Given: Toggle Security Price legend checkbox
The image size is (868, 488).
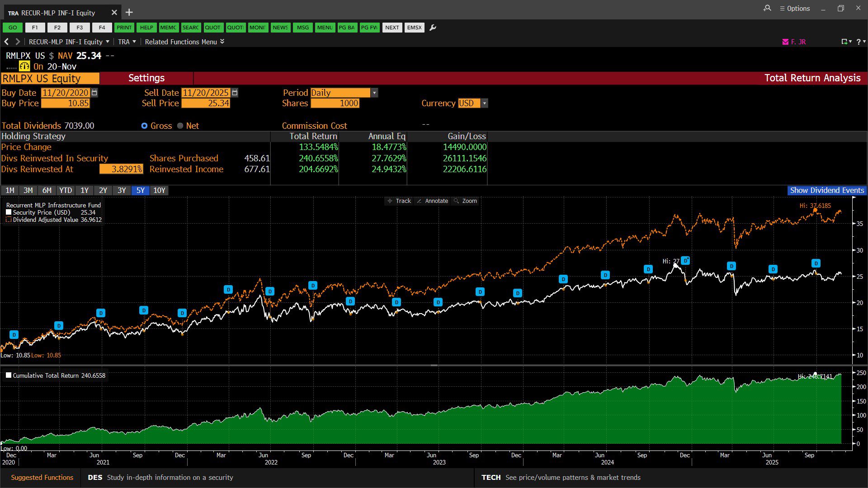Looking at the screenshot, I should tap(9, 212).
